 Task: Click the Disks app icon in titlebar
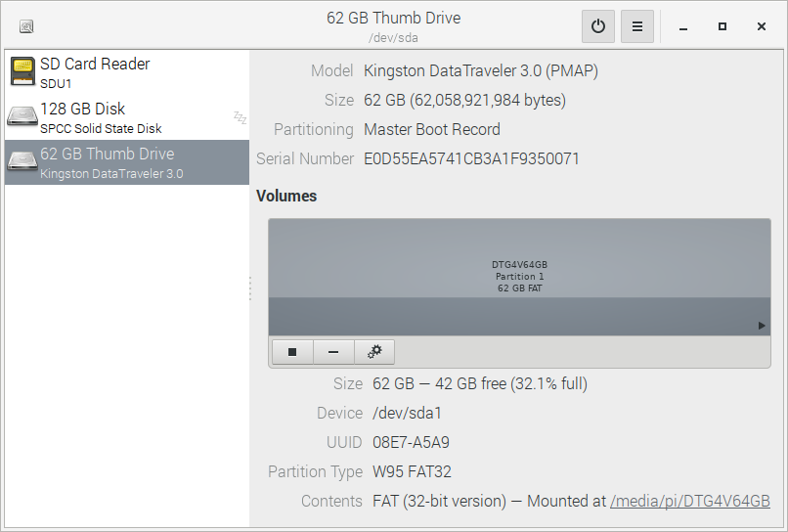tap(26, 26)
